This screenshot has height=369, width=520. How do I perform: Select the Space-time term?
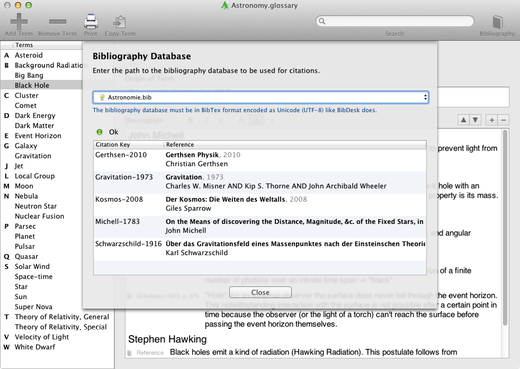34,276
